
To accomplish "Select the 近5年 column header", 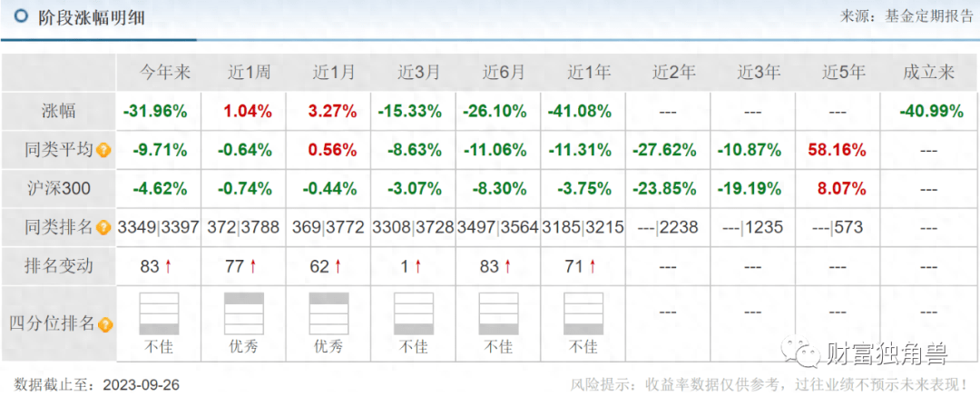I will [838, 74].
